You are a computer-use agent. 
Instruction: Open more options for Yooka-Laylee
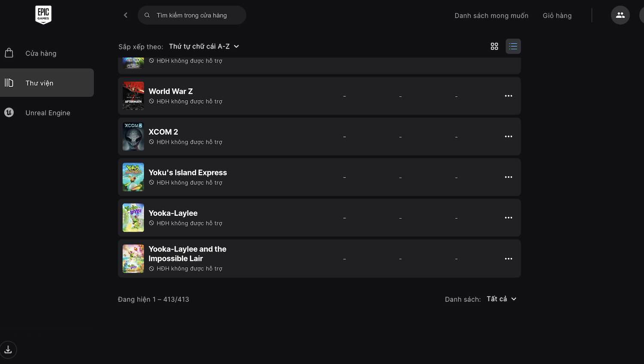pos(508,218)
